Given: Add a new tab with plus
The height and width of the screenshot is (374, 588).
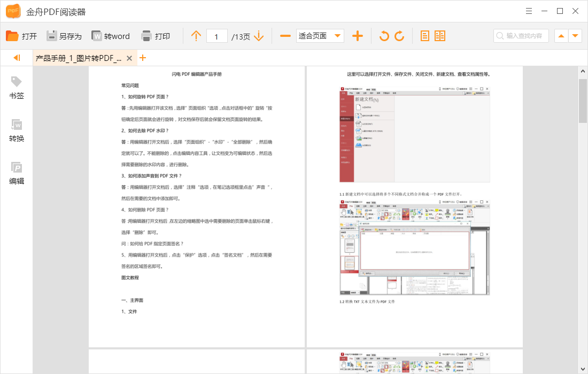Looking at the screenshot, I should tap(143, 58).
